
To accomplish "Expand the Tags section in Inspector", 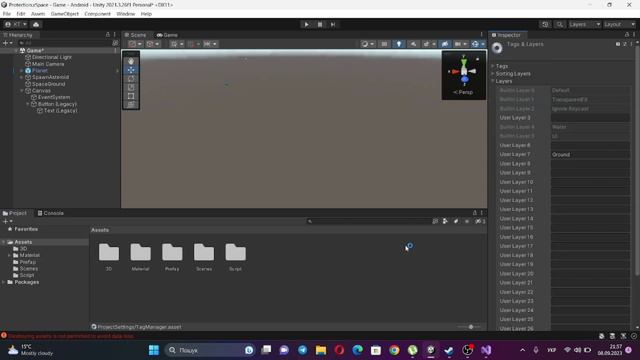I will [493, 66].
